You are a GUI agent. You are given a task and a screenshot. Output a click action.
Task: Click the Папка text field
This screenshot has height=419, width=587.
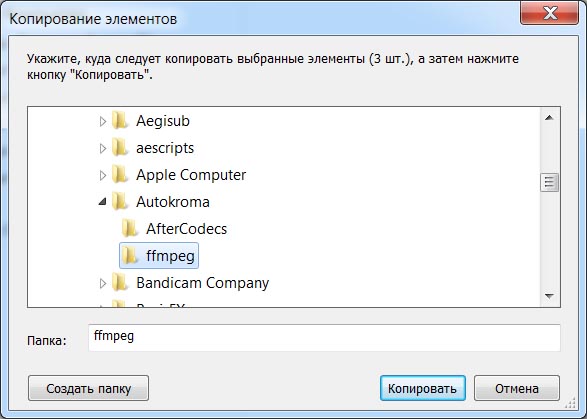pos(324,338)
